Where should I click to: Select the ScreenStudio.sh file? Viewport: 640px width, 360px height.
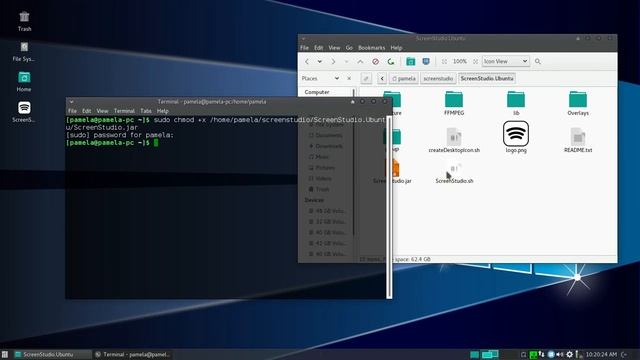click(454, 173)
